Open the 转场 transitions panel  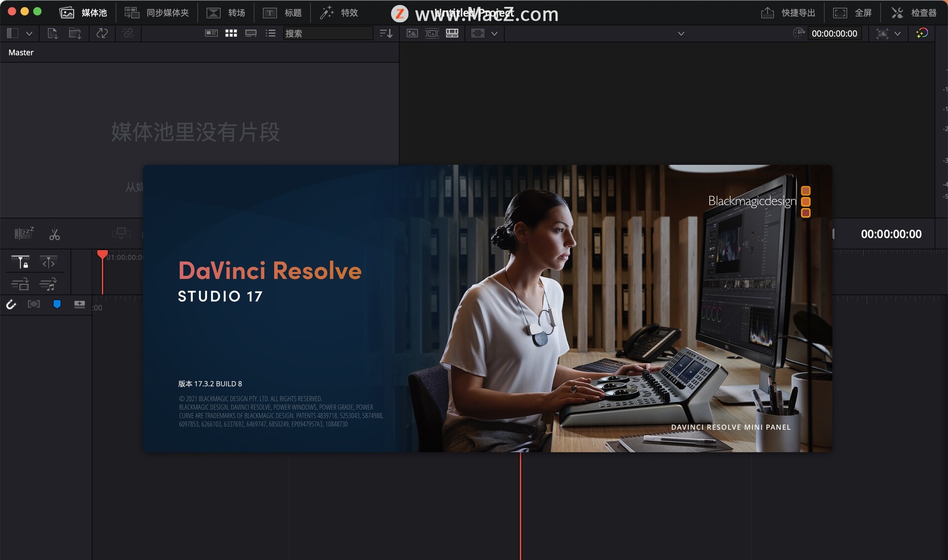226,13
